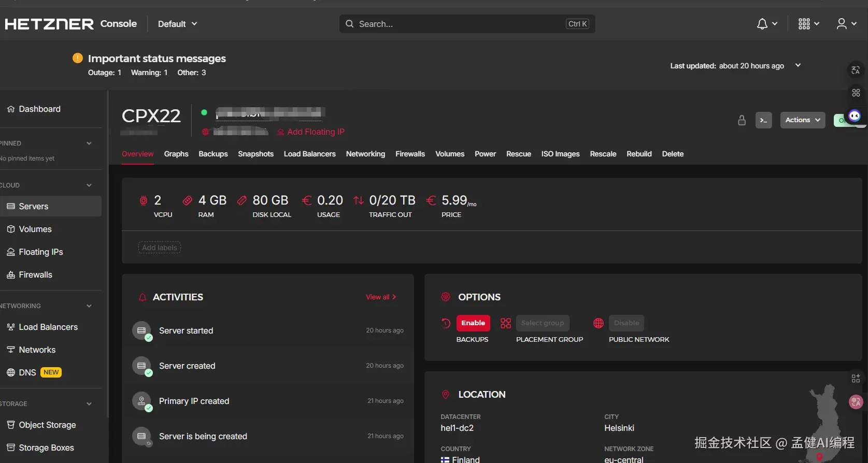Click the Networks sidebar icon
This screenshot has width=868, height=463.
point(11,350)
